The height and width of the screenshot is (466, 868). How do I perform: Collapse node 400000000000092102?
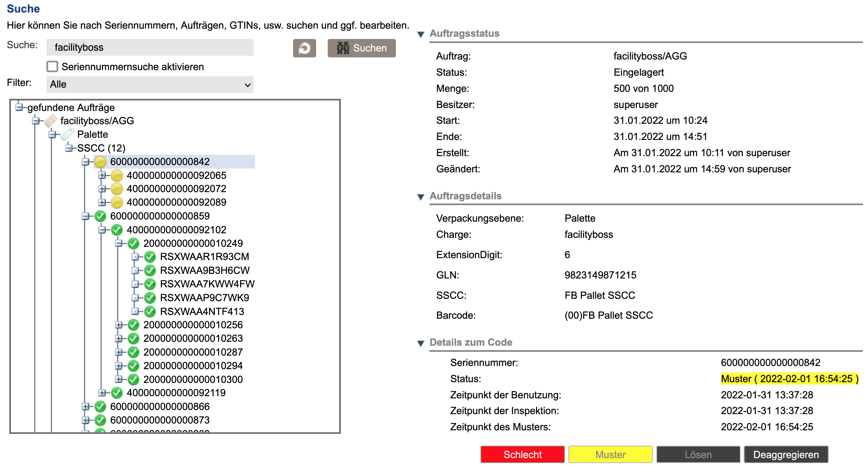pyautogui.click(x=102, y=230)
